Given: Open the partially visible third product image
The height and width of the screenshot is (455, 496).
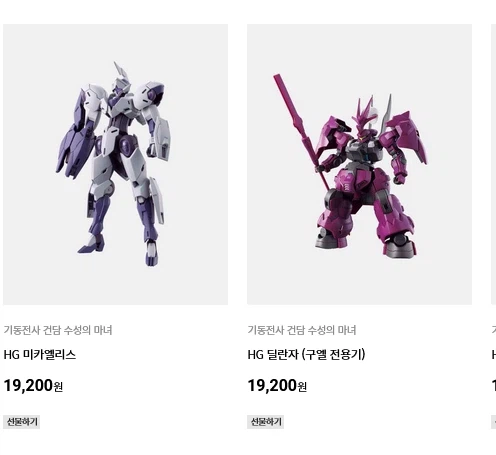Looking at the screenshot, I should 494,164.
